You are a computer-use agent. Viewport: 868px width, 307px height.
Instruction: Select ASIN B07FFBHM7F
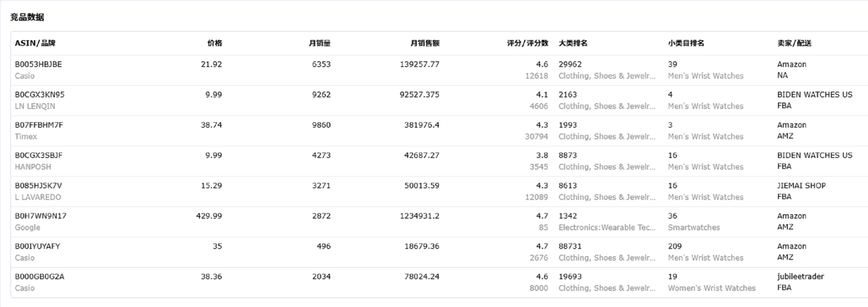pyautogui.click(x=39, y=125)
